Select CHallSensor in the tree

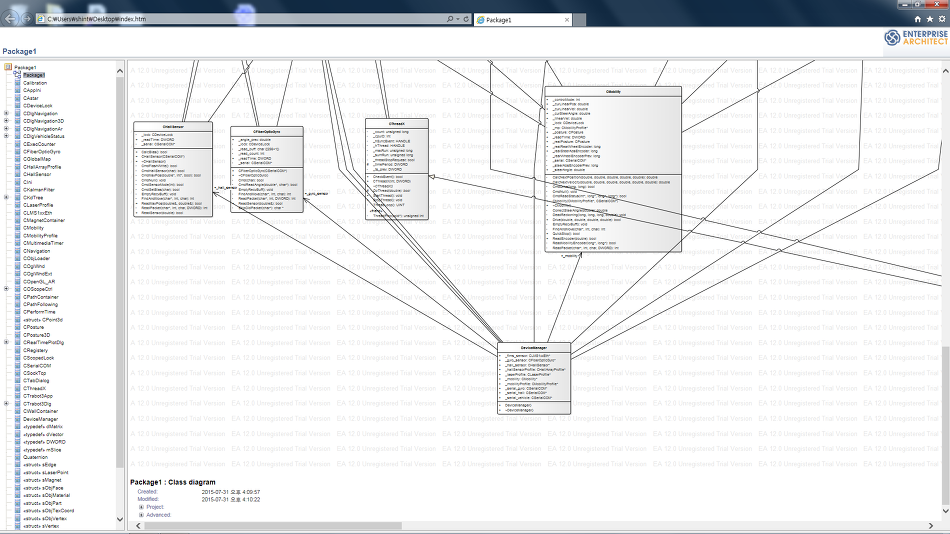point(37,175)
